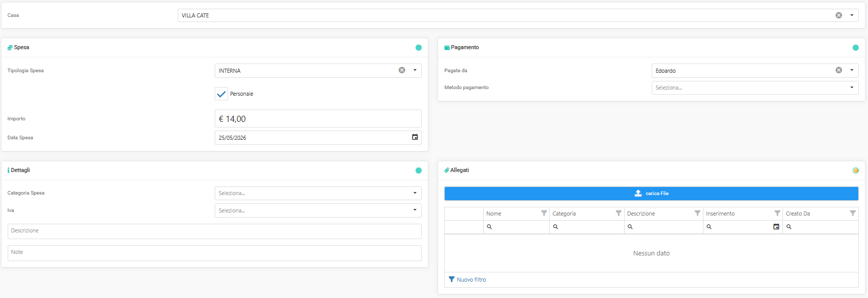The width and height of the screenshot is (868, 298).
Task: Expand the Categoria Spesa dropdown
Action: [415, 193]
